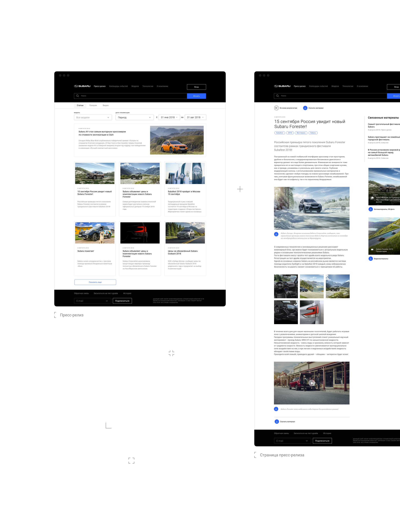Screen dimensions: 400x532
Task: Open Календарь событий in the right article window nav
Action: tap(319, 86)
